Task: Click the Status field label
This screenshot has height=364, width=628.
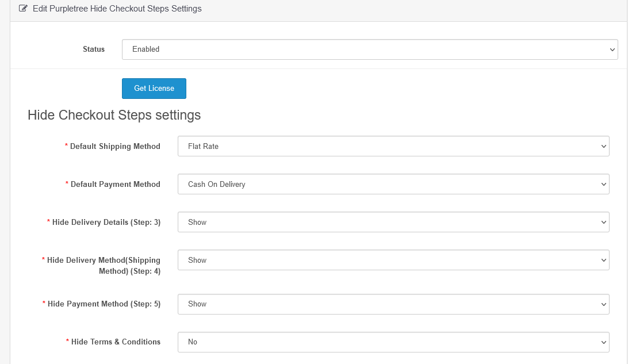Action: 94,49
